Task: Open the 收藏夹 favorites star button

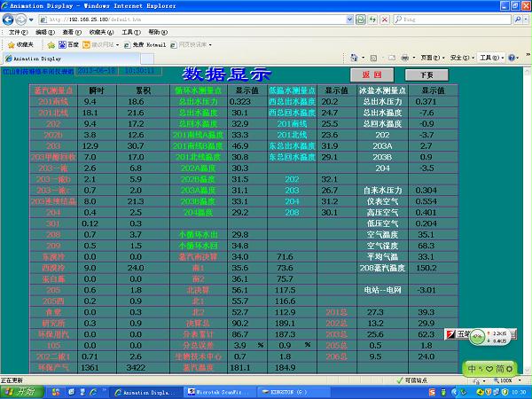Action: (20, 43)
